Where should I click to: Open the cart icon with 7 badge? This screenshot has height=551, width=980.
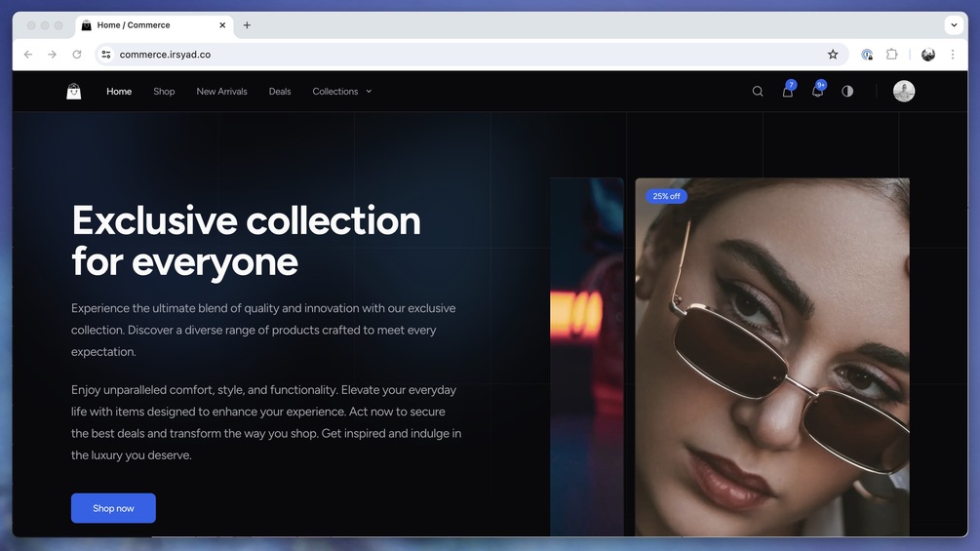click(788, 92)
